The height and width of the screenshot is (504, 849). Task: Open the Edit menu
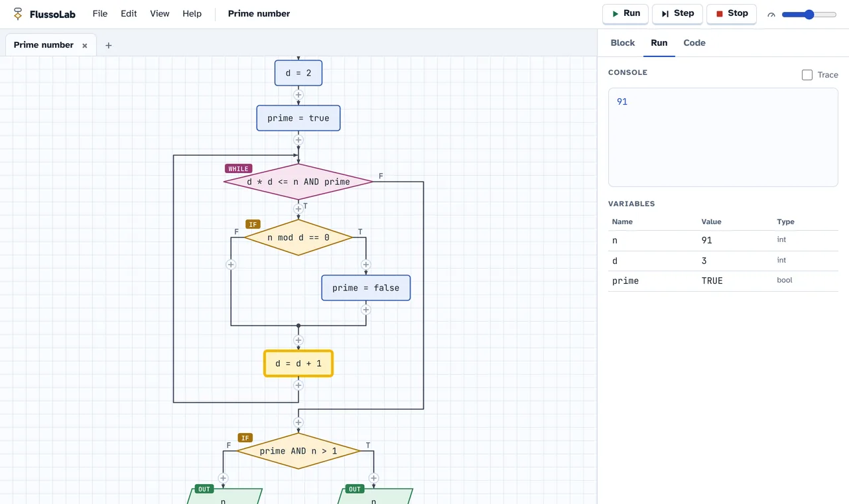pyautogui.click(x=129, y=13)
